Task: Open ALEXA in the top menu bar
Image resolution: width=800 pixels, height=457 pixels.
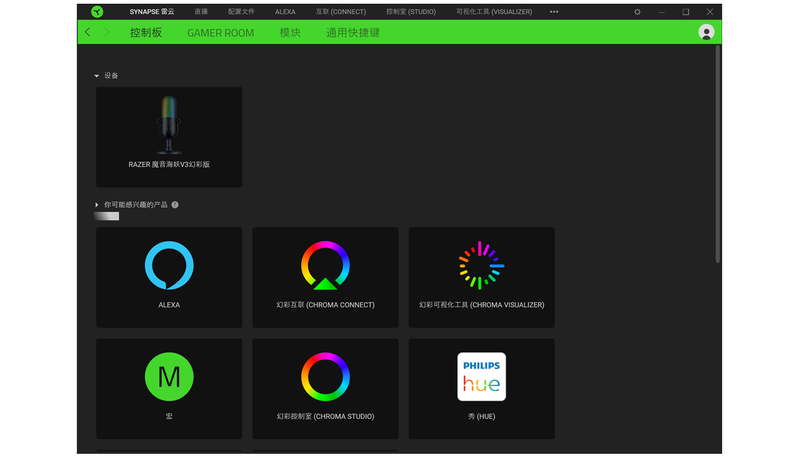Action: point(285,11)
